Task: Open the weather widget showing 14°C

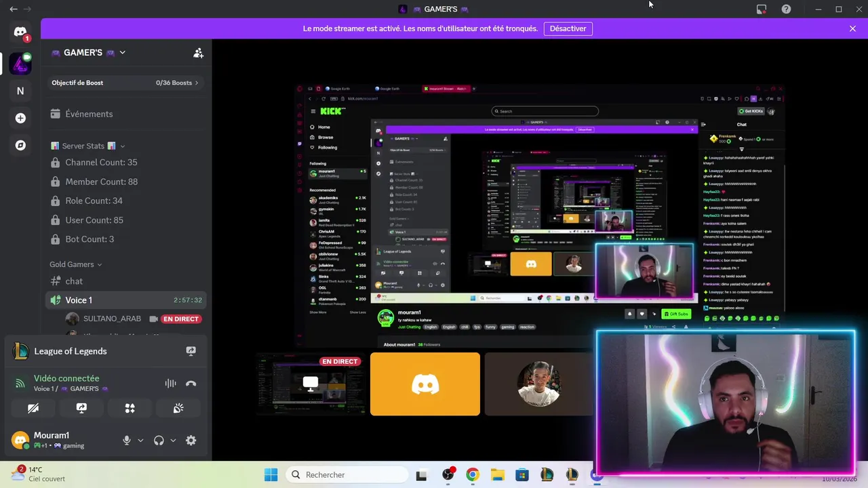Action: pos(39,474)
